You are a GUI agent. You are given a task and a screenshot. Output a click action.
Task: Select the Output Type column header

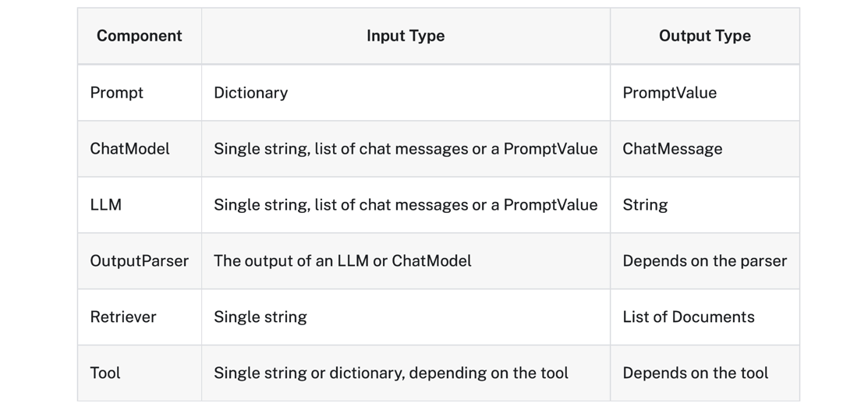click(705, 36)
